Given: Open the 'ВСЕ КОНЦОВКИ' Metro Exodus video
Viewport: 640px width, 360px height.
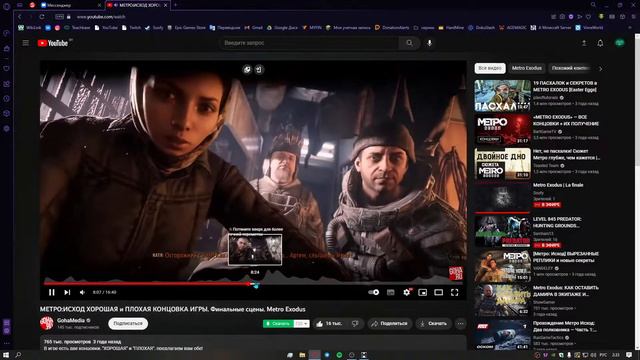Looking at the screenshot, I should pyautogui.click(x=502, y=130).
